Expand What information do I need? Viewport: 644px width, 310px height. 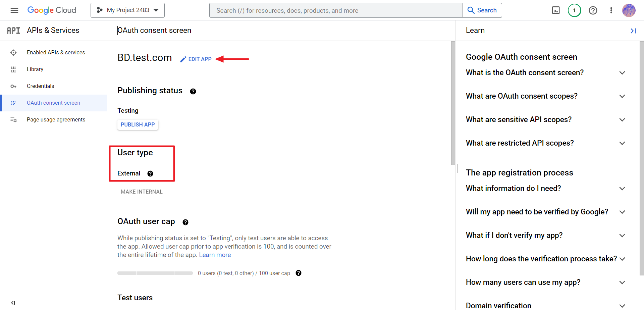[546, 189]
